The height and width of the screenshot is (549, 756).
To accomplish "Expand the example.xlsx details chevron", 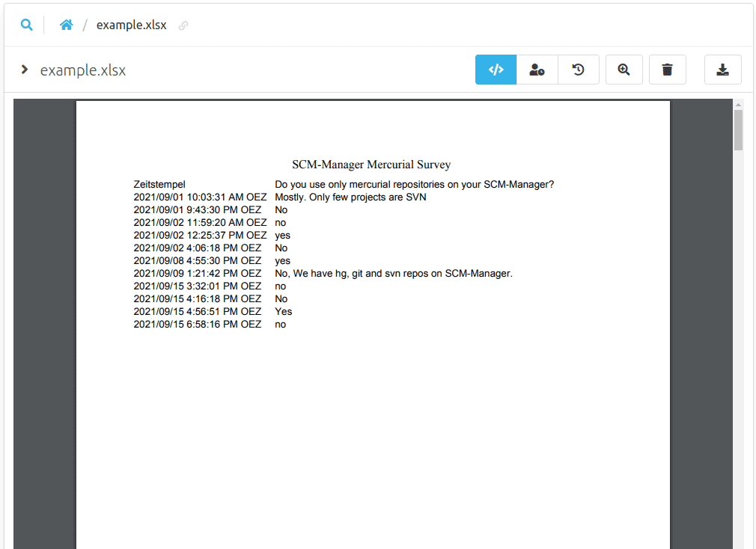I will coord(24,69).
